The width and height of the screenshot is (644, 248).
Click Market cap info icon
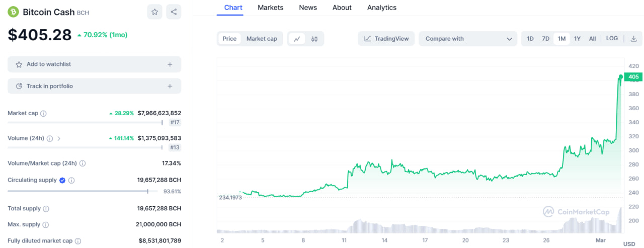tap(43, 114)
